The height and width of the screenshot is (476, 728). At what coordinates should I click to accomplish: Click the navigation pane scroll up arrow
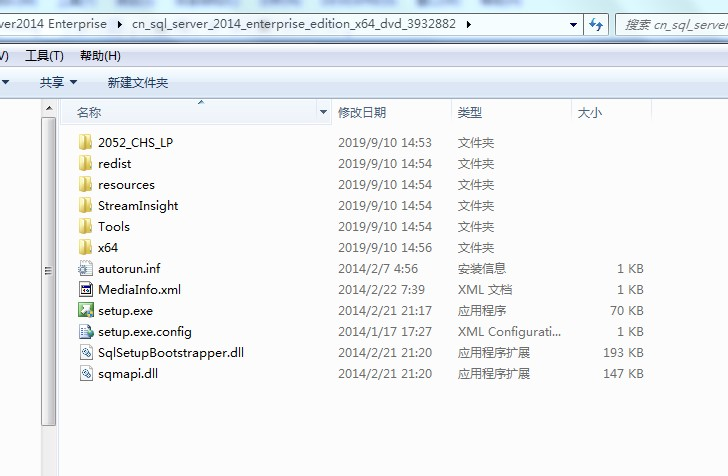tap(49, 109)
